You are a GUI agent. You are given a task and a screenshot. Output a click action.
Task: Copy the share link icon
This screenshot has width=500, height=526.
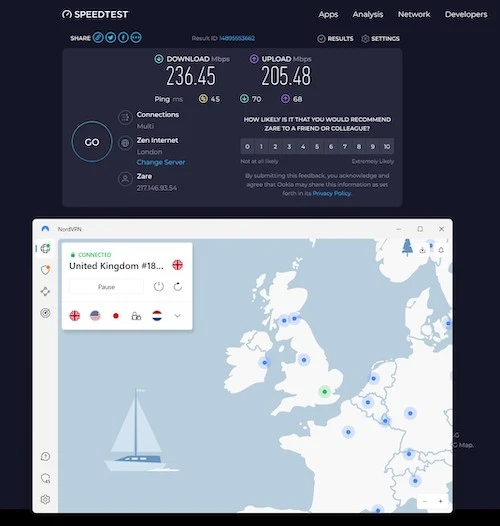tap(98, 38)
